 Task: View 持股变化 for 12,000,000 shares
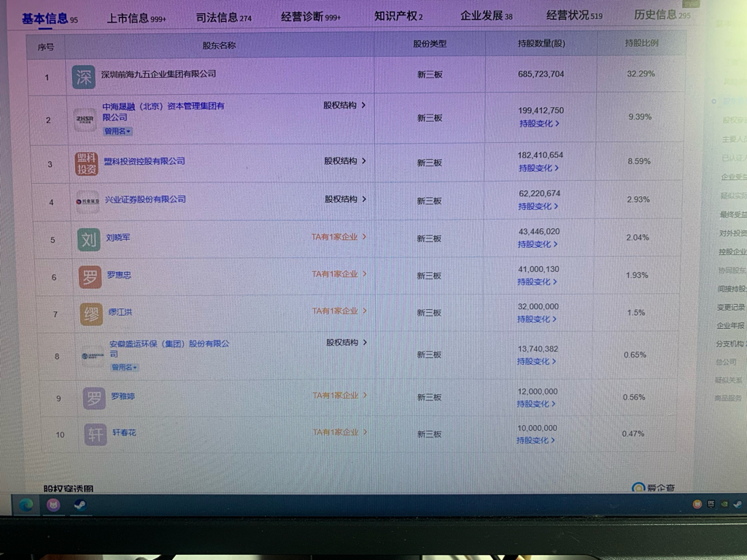click(535, 404)
